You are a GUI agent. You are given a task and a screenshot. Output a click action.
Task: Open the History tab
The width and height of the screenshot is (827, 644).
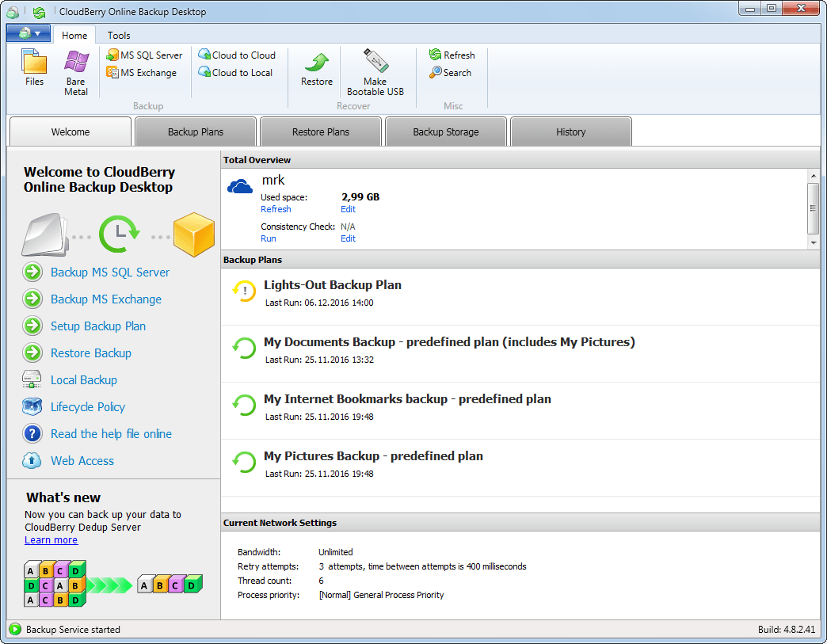pyautogui.click(x=570, y=131)
